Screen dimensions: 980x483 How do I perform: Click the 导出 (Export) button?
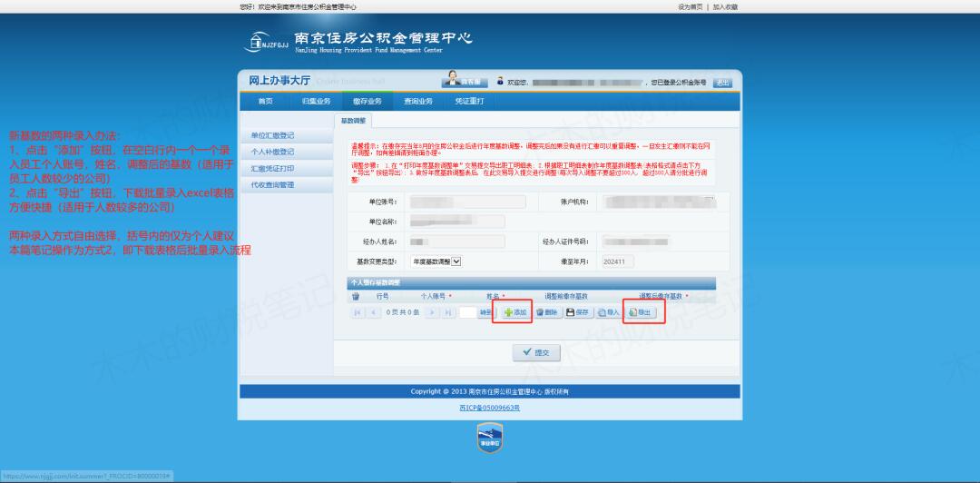[642, 312]
